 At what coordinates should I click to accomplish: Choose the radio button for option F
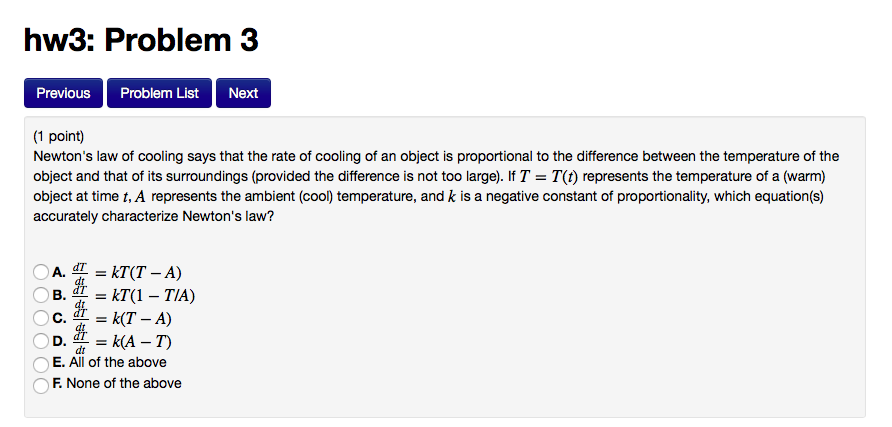[40, 385]
